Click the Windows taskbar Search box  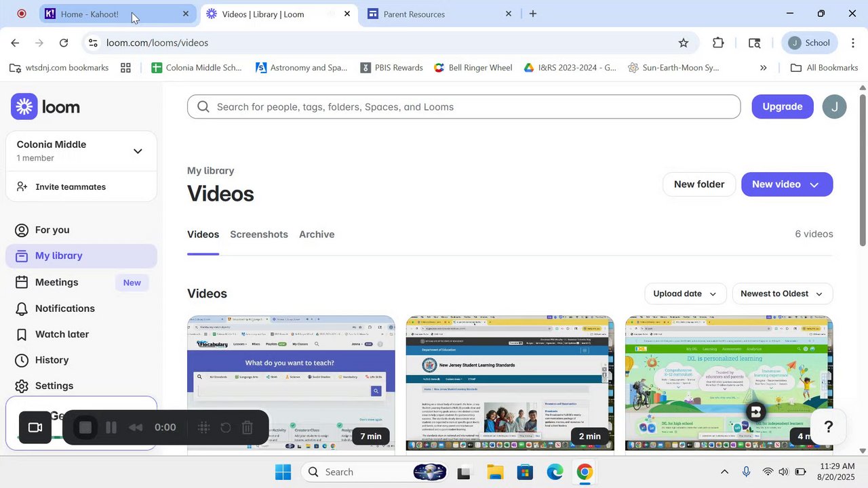(375, 472)
